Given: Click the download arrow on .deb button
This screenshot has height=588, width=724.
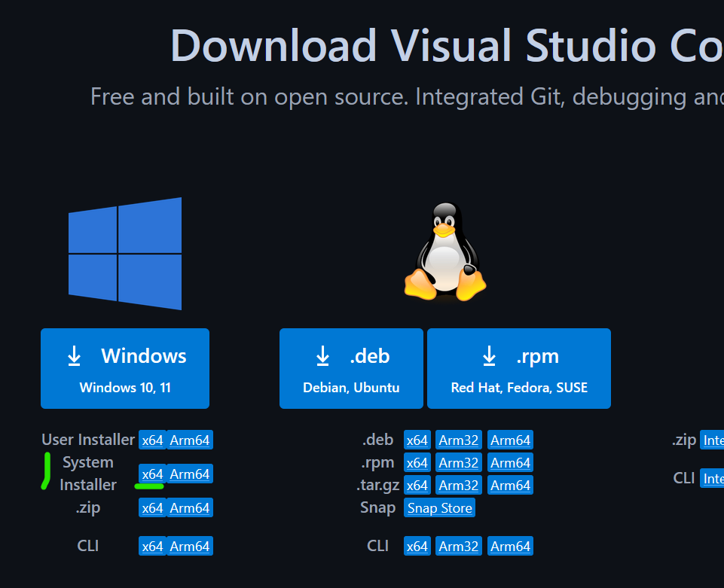Looking at the screenshot, I should pyautogui.click(x=323, y=356).
